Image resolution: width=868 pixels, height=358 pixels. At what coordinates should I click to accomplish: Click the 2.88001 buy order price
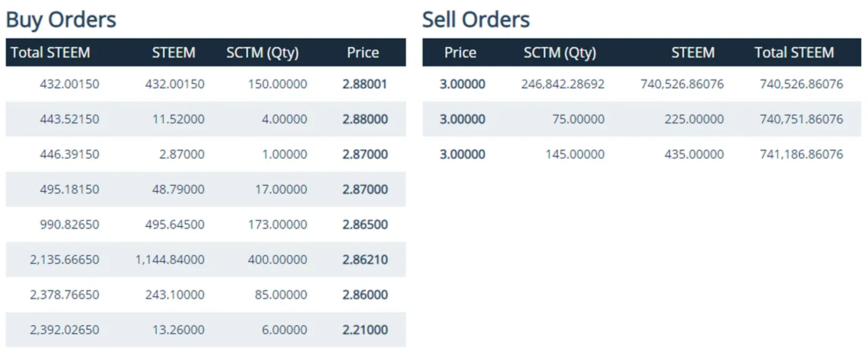[365, 85]
